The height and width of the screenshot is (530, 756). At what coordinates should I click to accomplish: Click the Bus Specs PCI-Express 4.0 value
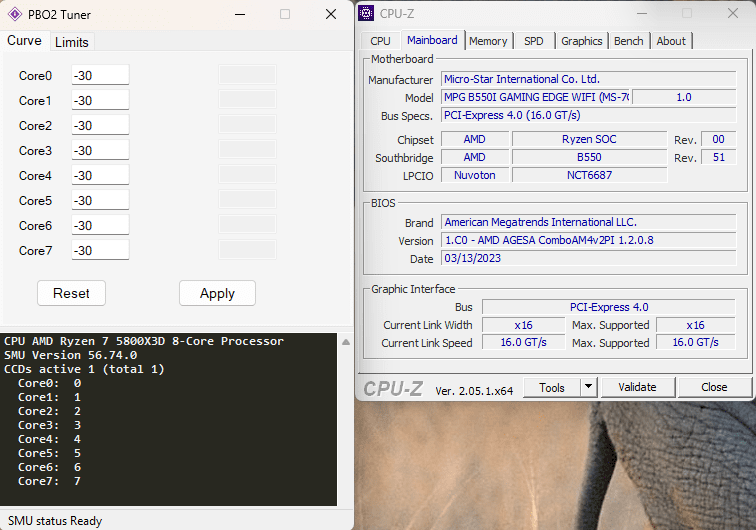589,115
